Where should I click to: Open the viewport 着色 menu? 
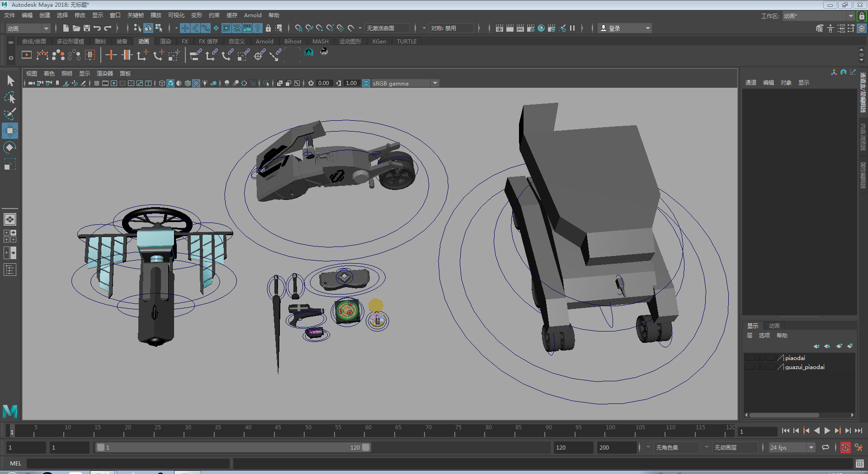[49, 73]
